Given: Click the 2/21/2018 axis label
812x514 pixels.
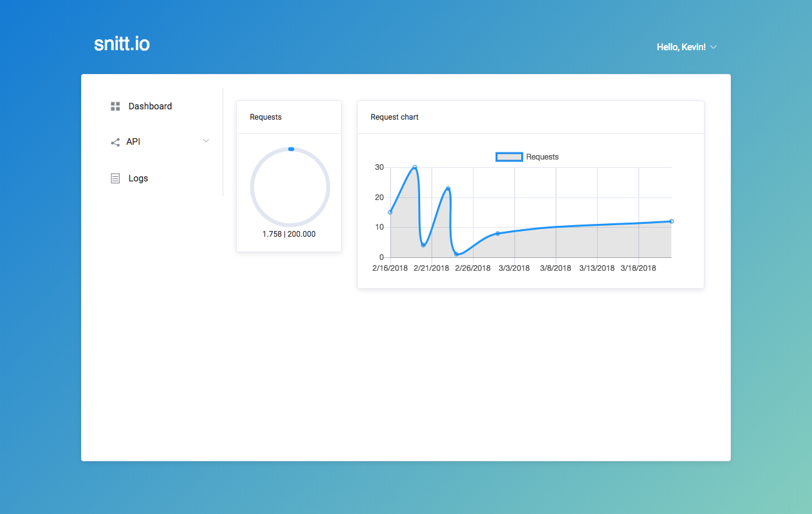Looking at the screenshot, I should click(x=431, y=268).
